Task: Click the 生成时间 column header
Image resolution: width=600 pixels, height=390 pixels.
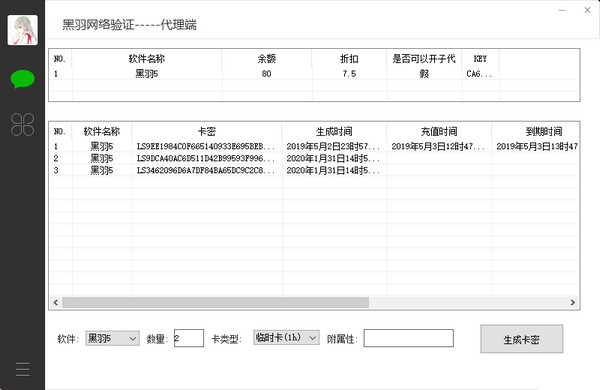Action: tap(334, 132)
